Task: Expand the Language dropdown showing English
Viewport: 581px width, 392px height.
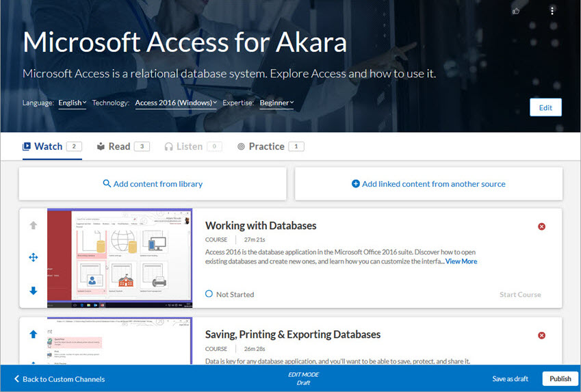Action: 73,103
